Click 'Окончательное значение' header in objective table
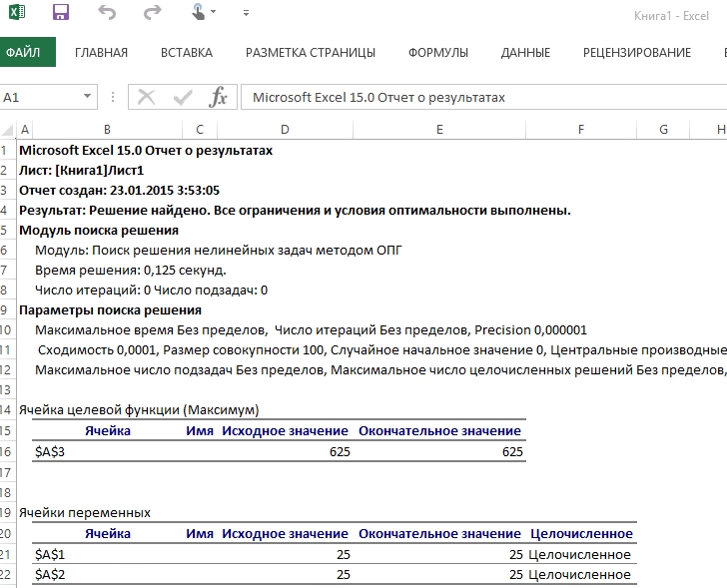 pyautogui.click(x=439, y=431)
